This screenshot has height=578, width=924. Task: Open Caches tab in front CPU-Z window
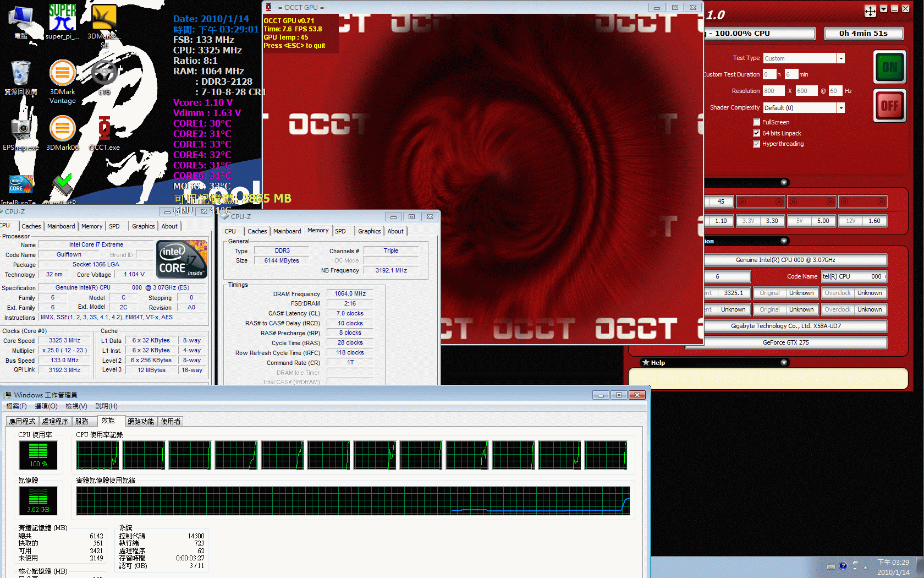[x=257, y=231]
